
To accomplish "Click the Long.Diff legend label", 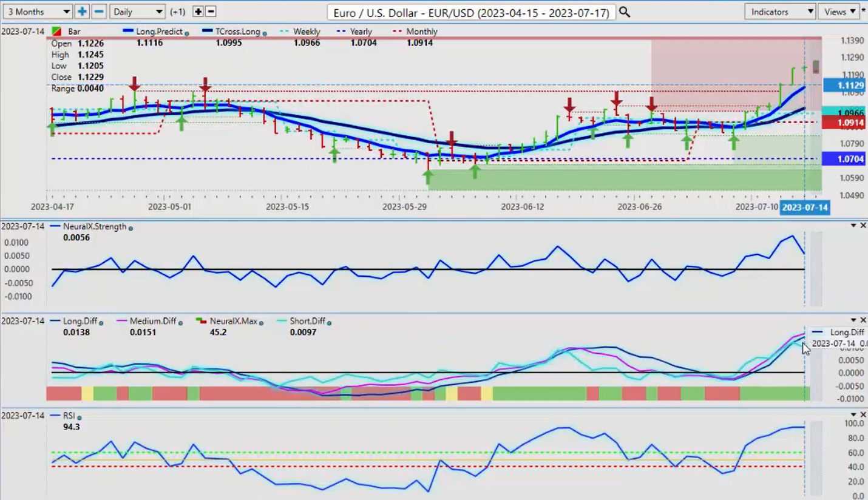I will (80, 321).
